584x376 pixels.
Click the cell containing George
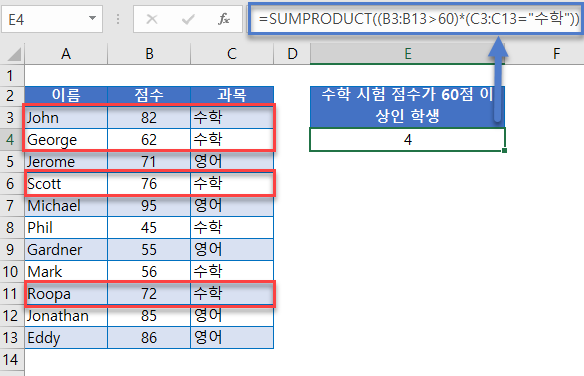(x=66, y=140)
